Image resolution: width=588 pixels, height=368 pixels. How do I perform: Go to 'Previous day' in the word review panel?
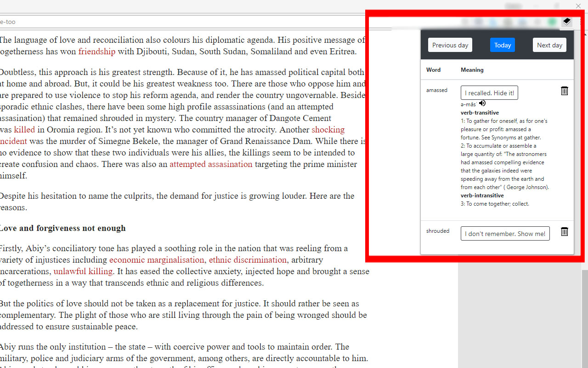[450, 45]
